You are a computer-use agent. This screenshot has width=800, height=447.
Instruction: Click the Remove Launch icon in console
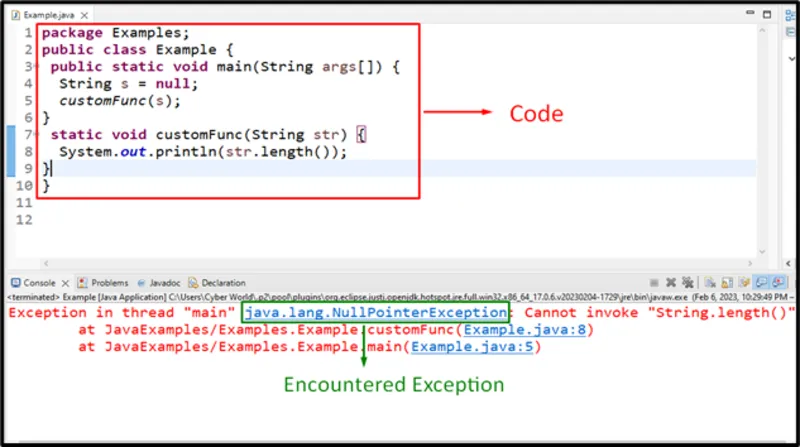[671, 282]
